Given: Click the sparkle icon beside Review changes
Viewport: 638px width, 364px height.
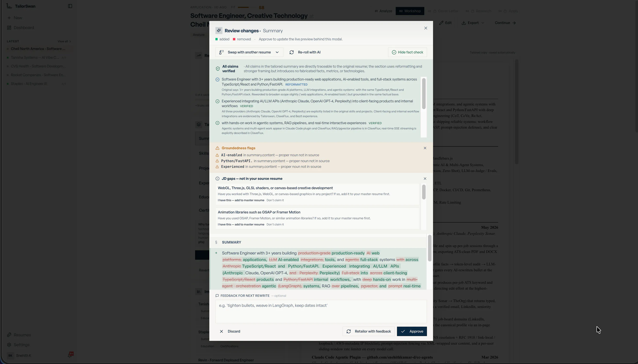Looking at the screenshot, I should (x=219, y=31).
